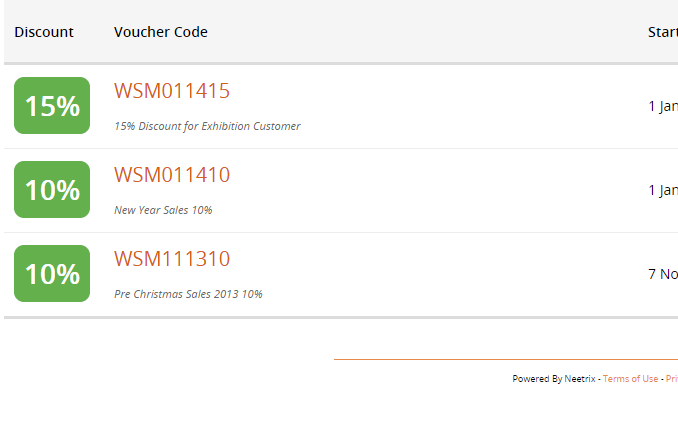Click the 10% badge for WSM111310
This screenshot has width=678, height=422.
(x=52, y=273)
